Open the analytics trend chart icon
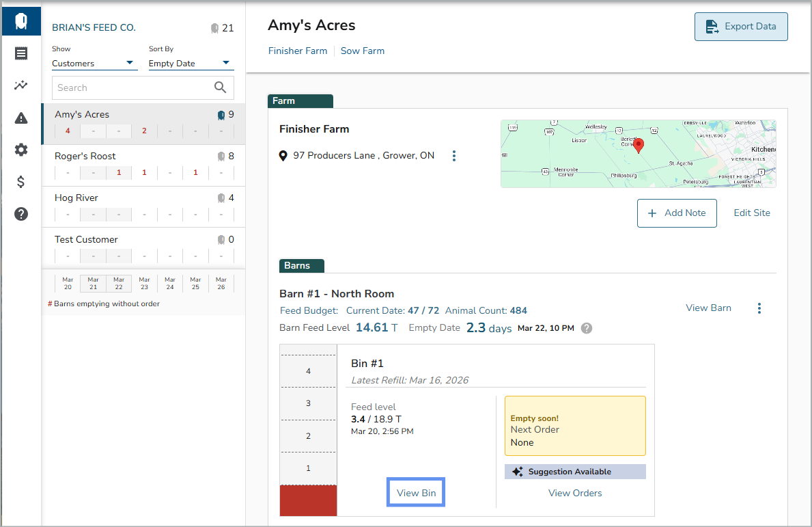 click(x=21, y=85)
